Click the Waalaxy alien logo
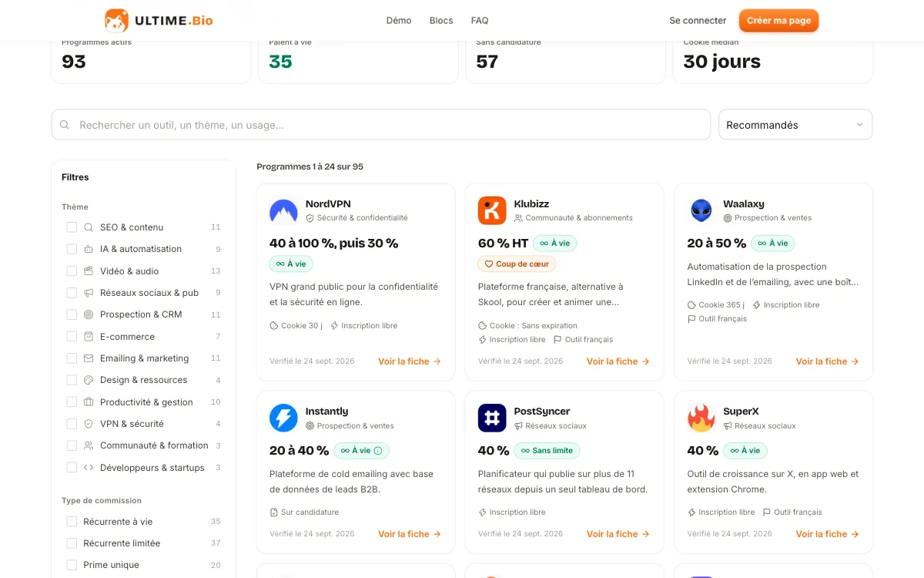This screenshot has height=578, width=924. point(701,210)
